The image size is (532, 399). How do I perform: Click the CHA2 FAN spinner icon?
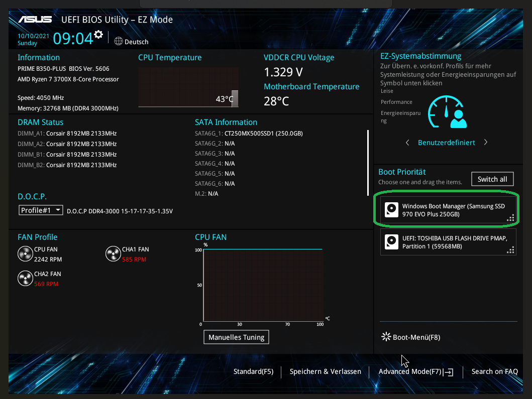(x=25, y=279)
